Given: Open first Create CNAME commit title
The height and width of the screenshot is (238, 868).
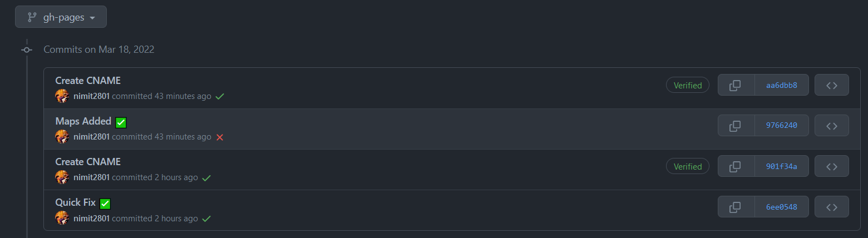Looking at the screenshot, I should (88, 81).
